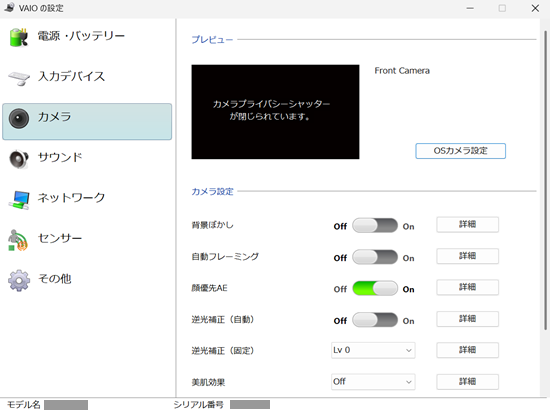Click the 背景ぼかし label
Screen dimensions: 550x411
click(213, 225)
